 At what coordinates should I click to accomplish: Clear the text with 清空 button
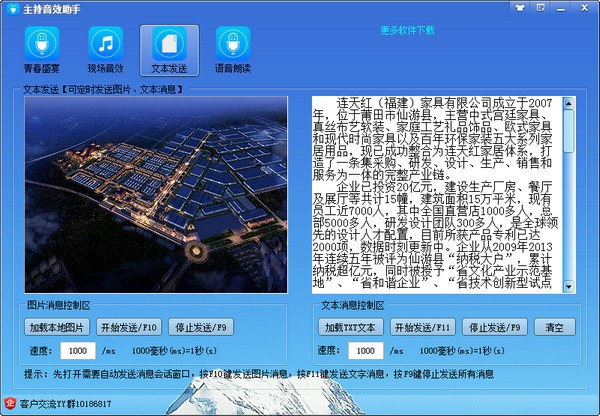[553, 327]
